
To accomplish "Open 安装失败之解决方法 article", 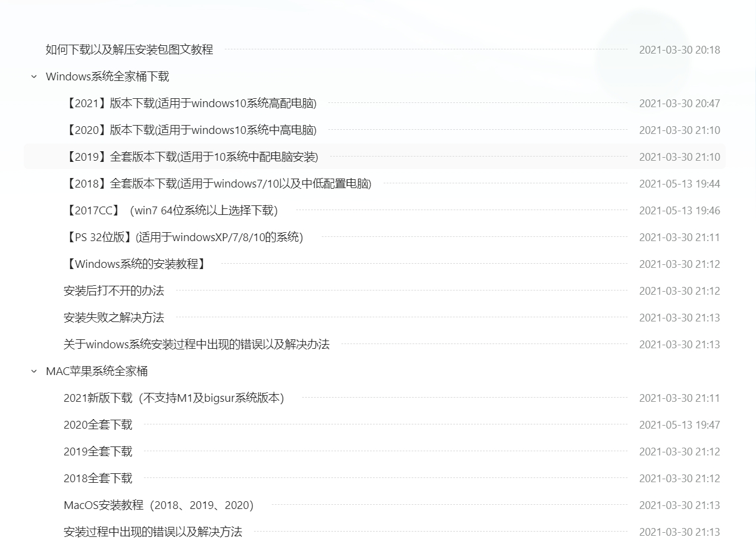I will 114,318.
